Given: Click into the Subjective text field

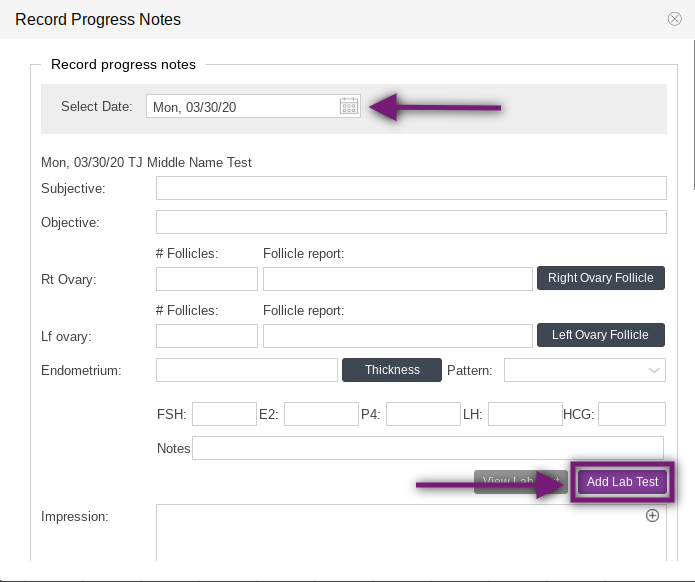Looking at the screenshot, I should click(411, 188).
